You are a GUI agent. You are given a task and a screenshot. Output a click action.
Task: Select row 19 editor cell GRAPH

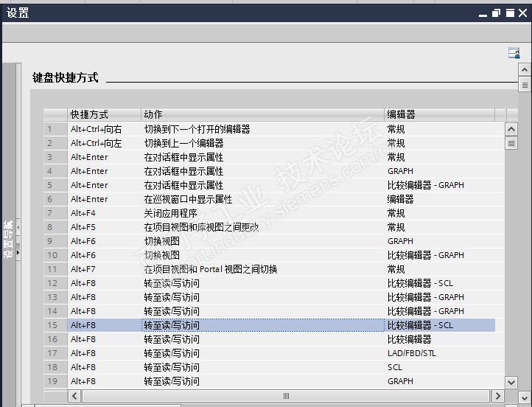[439, 381]
